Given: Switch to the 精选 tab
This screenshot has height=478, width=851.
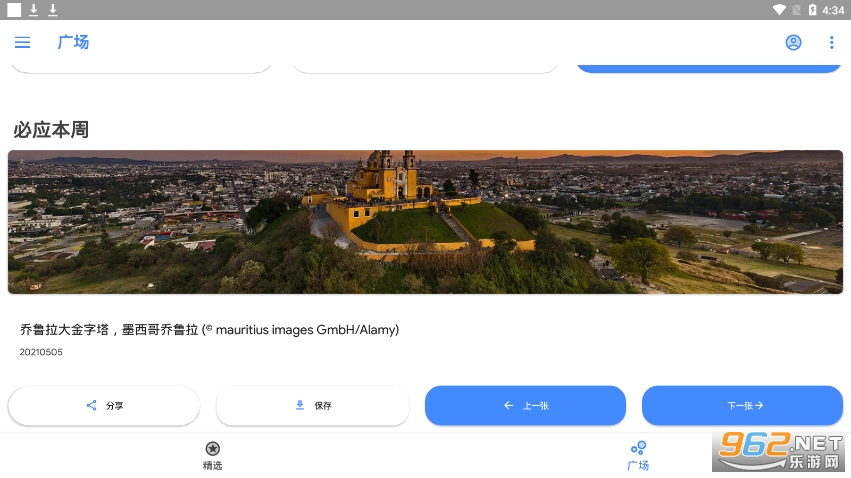Looking at the screenshot, I should (212, 455).
